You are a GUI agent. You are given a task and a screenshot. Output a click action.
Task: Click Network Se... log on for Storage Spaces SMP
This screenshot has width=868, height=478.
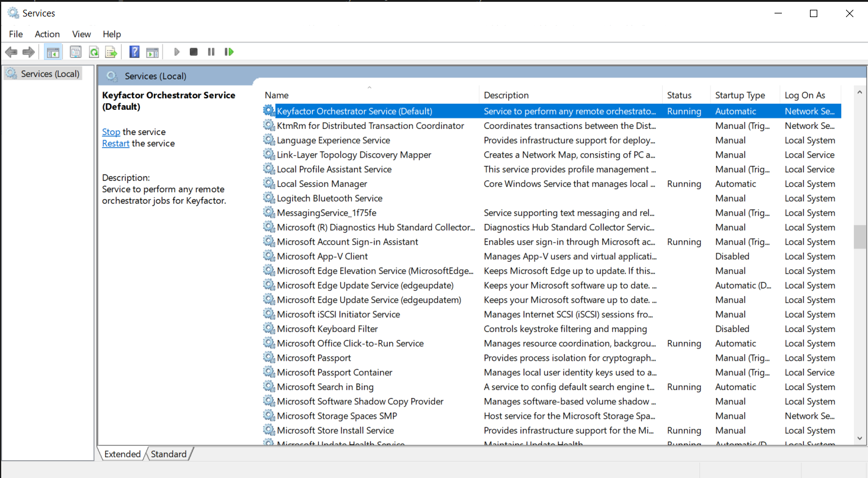809,416
